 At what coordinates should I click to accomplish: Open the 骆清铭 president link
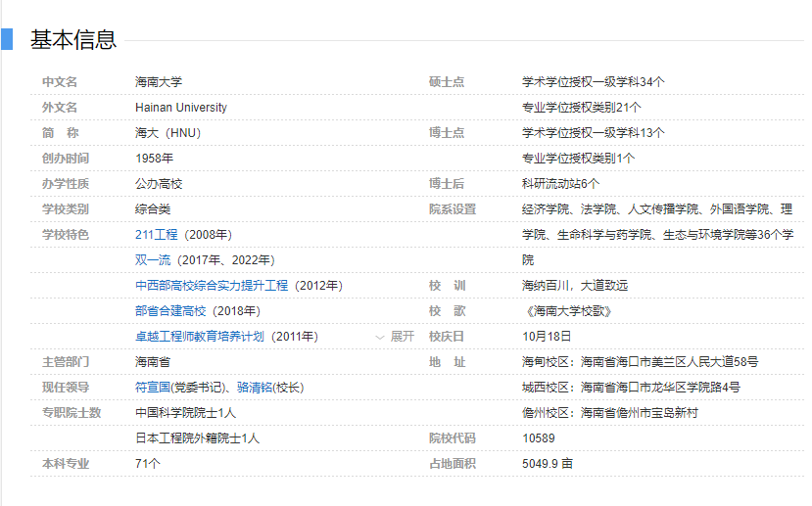click(x=255, y=388)
